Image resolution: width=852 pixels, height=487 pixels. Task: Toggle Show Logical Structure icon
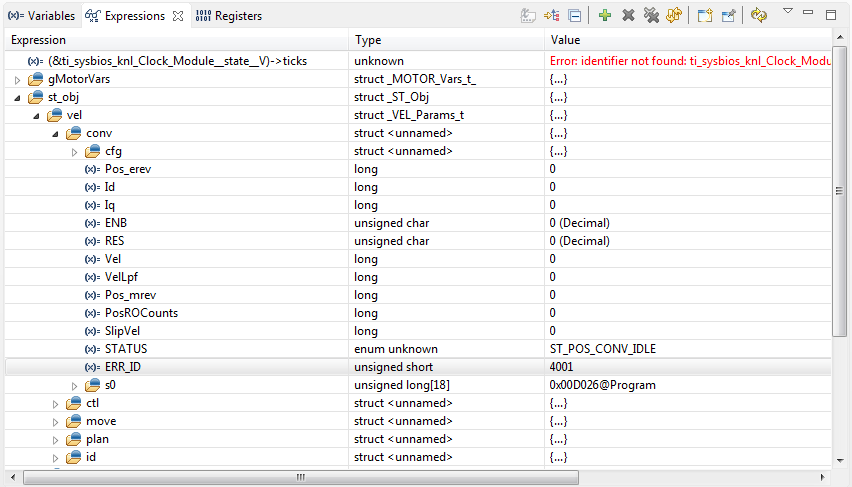click(552, 15)
